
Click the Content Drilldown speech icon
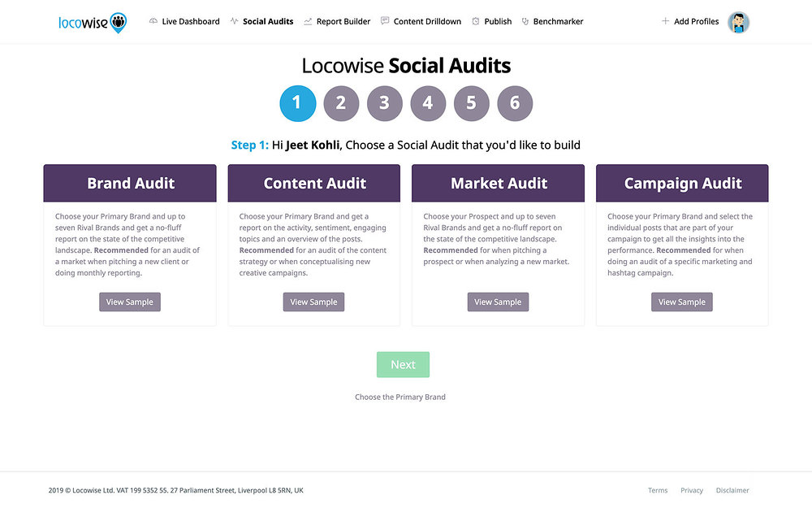click(385, 21)
